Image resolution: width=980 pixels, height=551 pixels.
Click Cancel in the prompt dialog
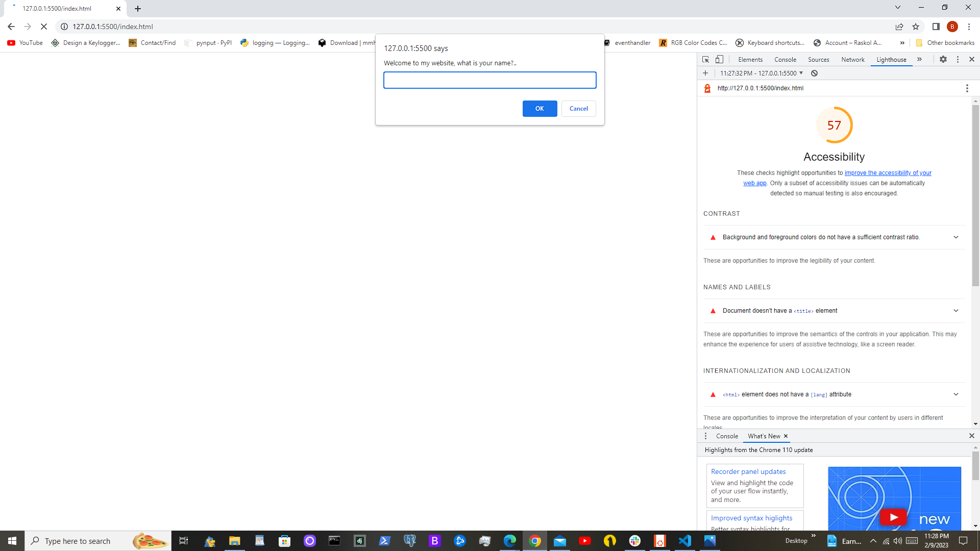(578, 109)
